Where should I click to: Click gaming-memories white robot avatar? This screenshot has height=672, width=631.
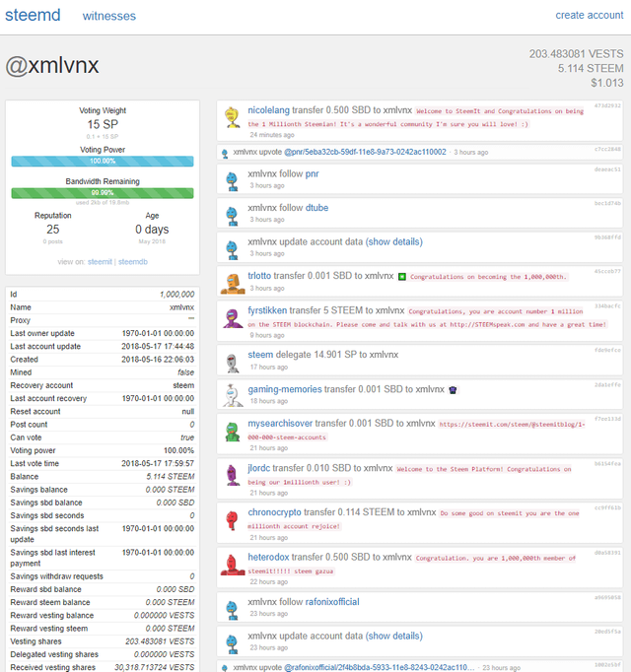(232, 395)
